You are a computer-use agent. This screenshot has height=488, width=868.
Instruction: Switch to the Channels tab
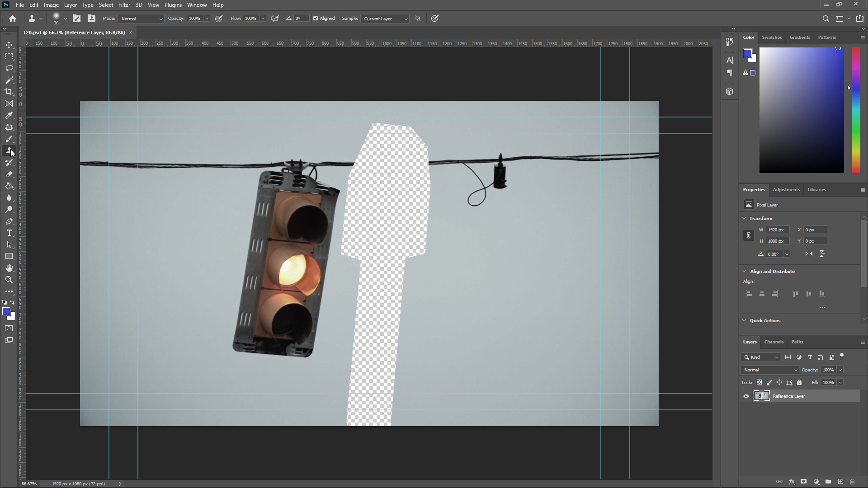click(x=774, y=342)
